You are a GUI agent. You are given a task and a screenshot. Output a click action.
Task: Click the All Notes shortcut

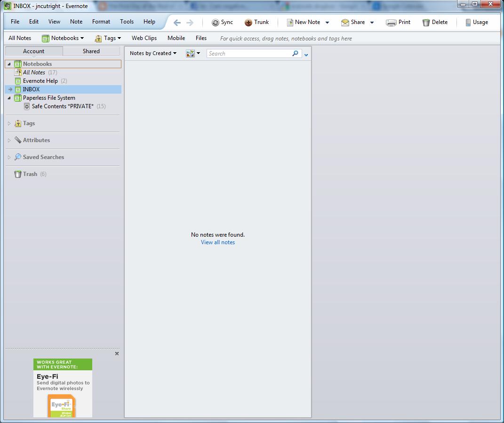click(19, 38)
